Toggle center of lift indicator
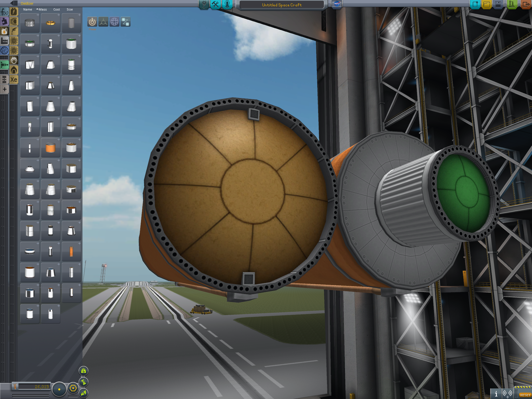The height and width of the screenshot is (399, 532). click(x=83, y=393)
